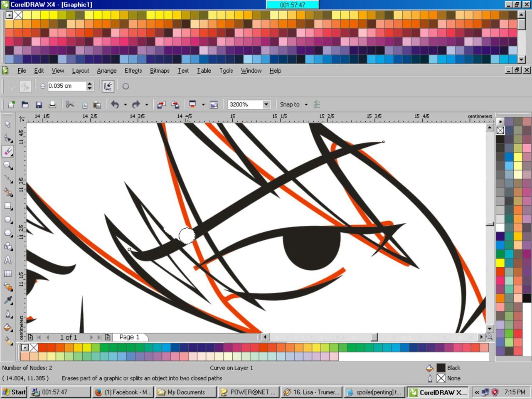
Task: Open the Effects menu
Action: pyautogui.click(x=133, y=71)
